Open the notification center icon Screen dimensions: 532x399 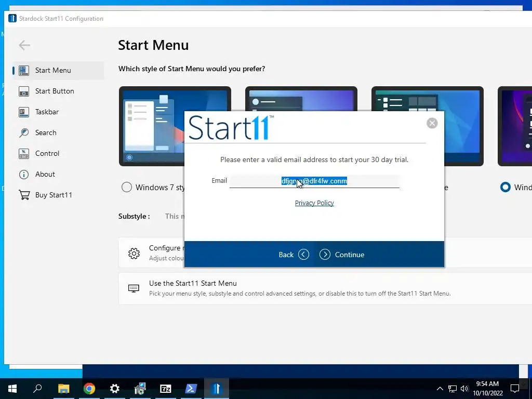pos(515,389)
